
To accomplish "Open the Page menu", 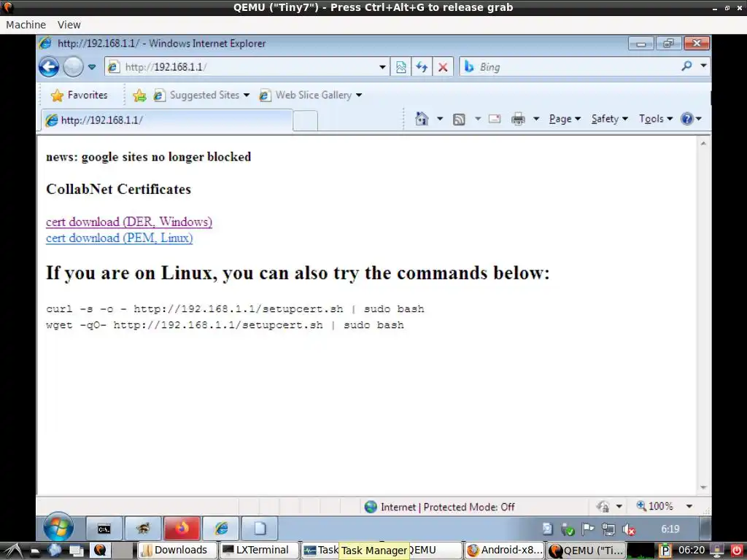I will [x=565, y=119].
